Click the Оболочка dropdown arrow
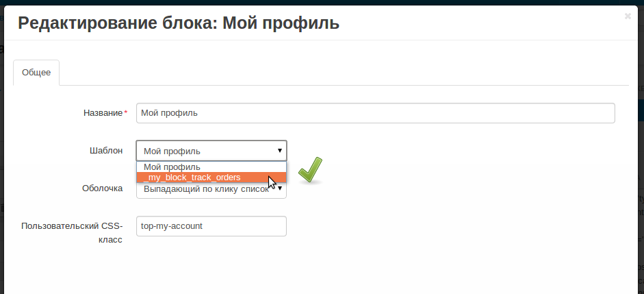The width and height of the screenshot is (644, 294). click(280, 188)
